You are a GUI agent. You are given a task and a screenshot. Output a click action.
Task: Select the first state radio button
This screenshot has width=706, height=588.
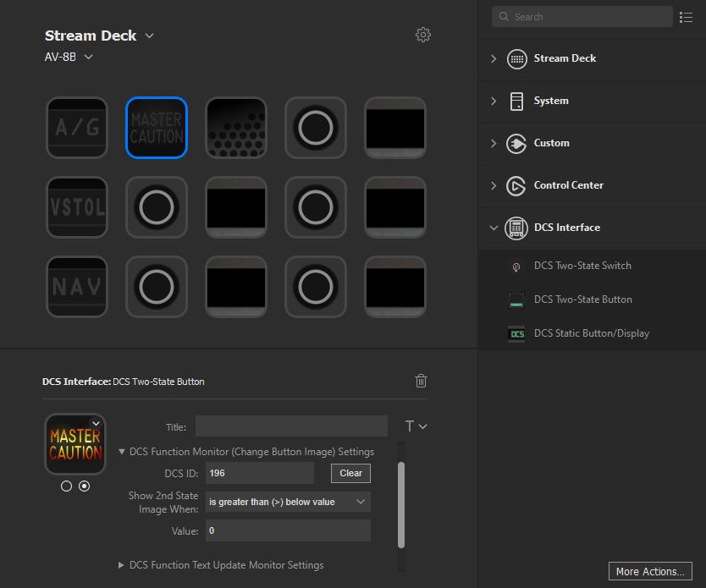click(x=66, y=486)
